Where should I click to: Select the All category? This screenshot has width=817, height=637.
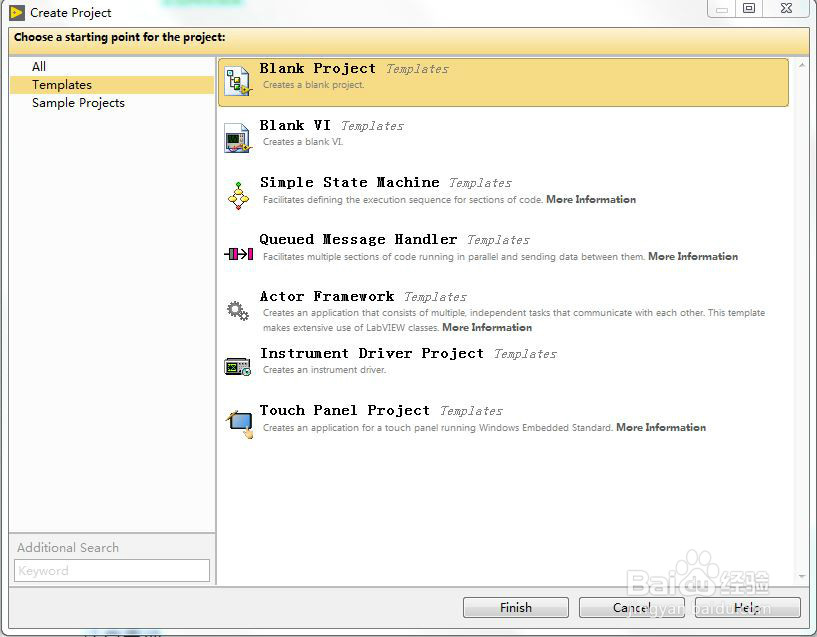click(x=39, y=67)
